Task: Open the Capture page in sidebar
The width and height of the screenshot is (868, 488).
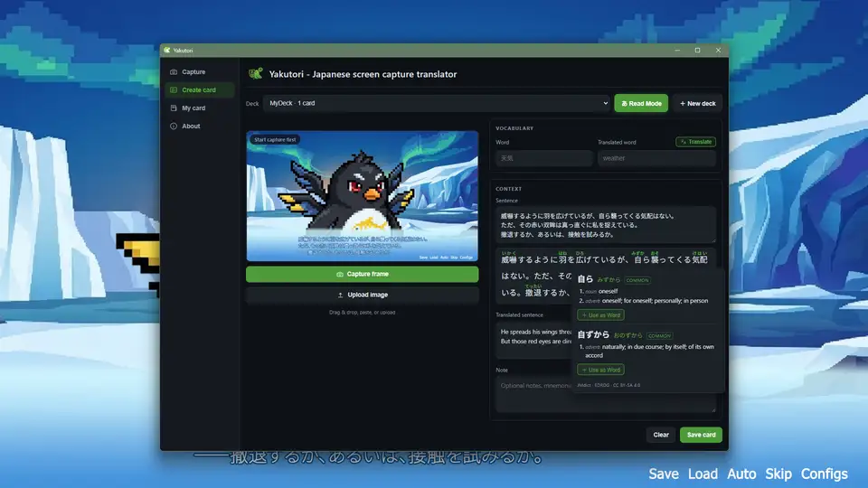Action: coord(199,72)
